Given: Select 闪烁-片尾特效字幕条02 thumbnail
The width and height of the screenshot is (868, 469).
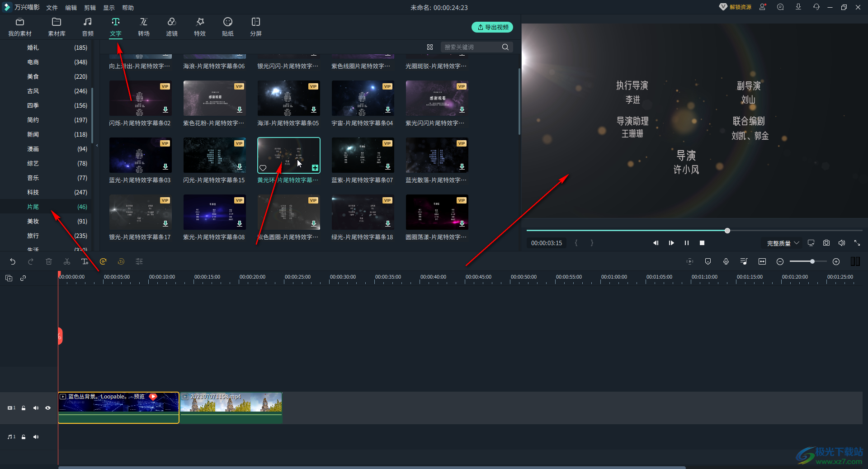Looking at the screenshot, I should coord(140,98).
